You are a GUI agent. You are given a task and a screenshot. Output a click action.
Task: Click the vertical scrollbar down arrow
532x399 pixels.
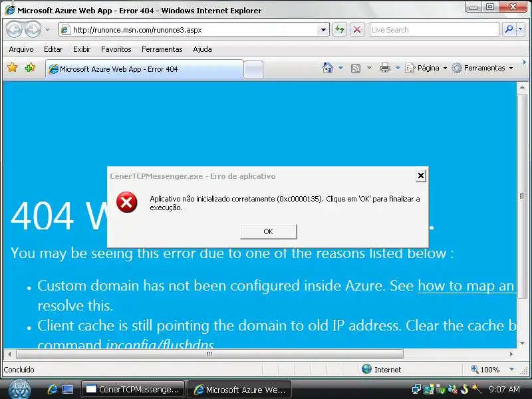coord(522,343)
